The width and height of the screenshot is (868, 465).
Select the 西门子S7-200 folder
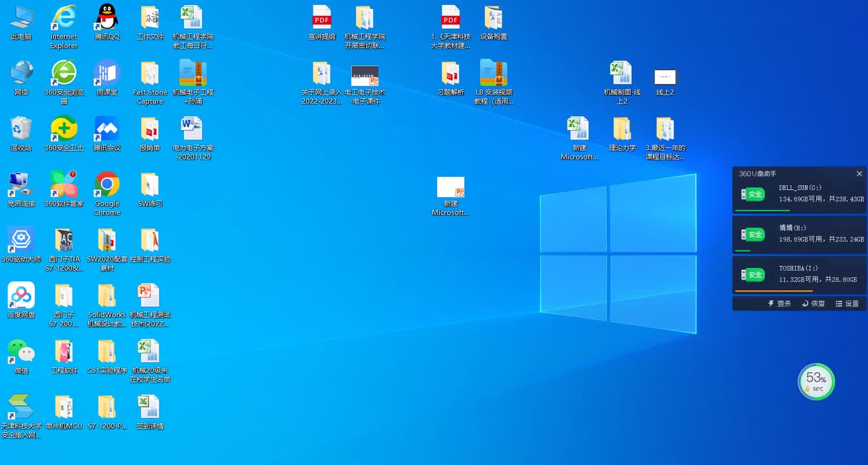click(64, 305)
